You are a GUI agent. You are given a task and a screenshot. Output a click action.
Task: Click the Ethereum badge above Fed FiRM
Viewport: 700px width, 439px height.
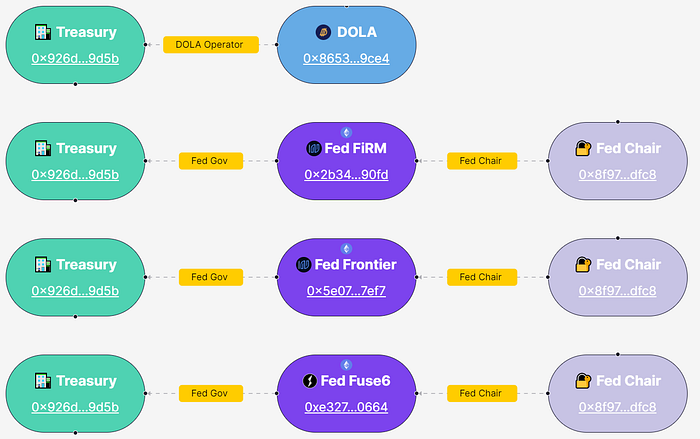click(x=347, y=132)
